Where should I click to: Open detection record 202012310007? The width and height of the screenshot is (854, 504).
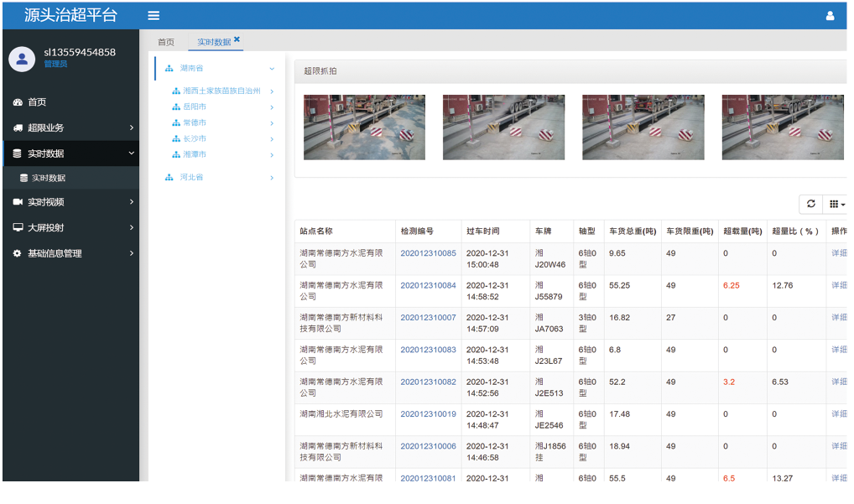[x=428, y=317]
